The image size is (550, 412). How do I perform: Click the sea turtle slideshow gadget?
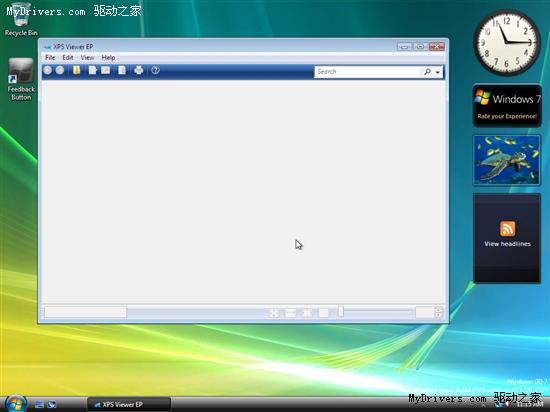507,160
